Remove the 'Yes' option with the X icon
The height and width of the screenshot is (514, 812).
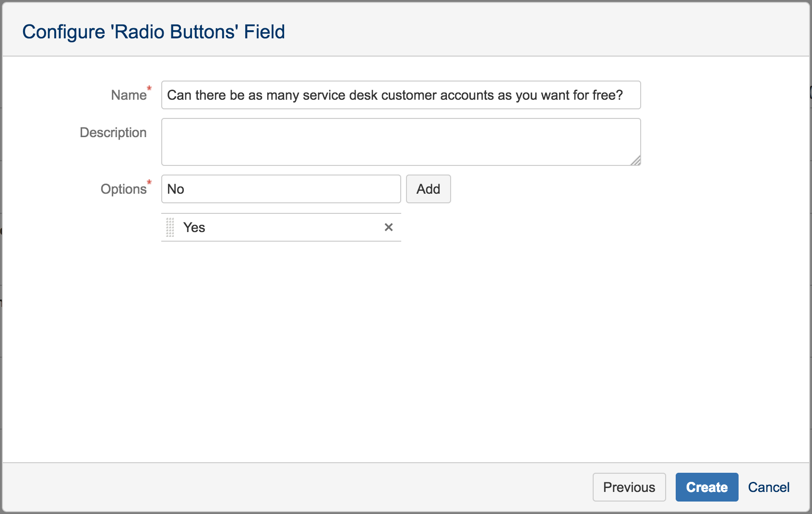tap(389, 227)
